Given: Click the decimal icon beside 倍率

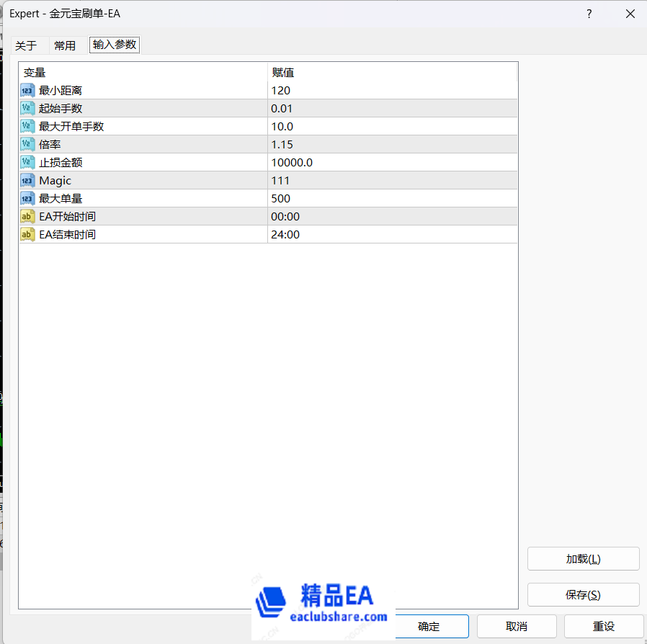Looking at the screenshot, I should click(x=27, y=144).
